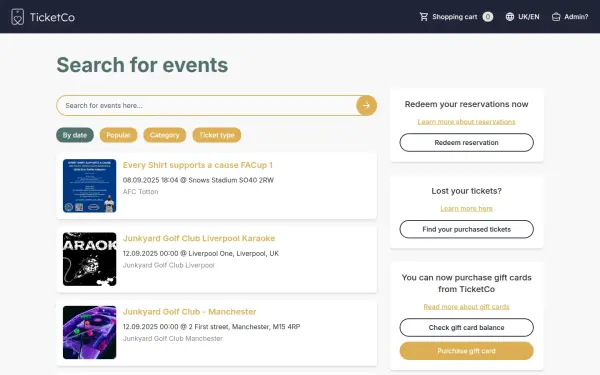Open the Shopping cart link
This screenshot has width=600, height=375.
(455, 17)
